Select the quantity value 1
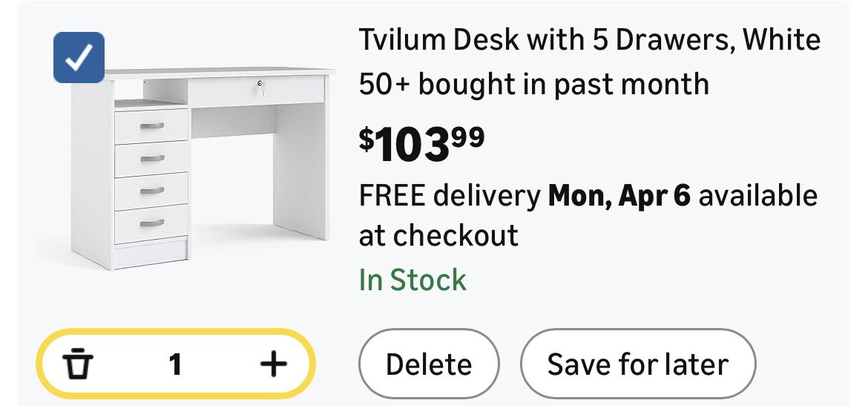Screen dimensions: 868x406 coord(175,364)
